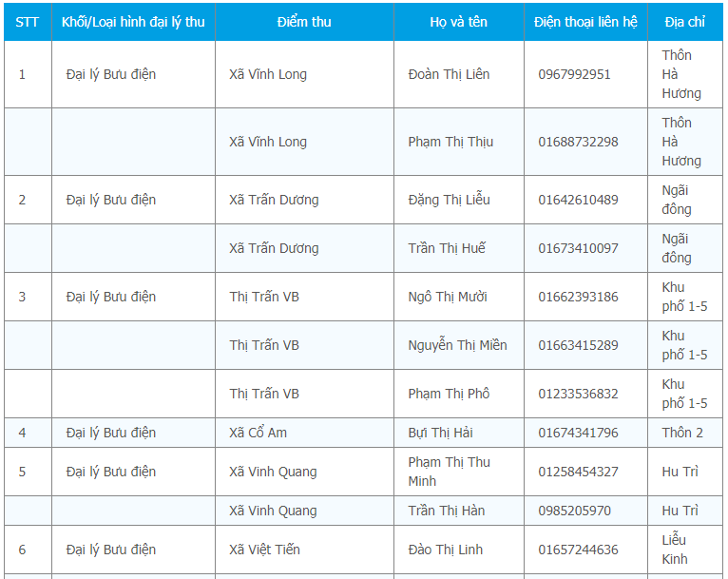Click the Thôn 2 address cell
The width and height of the screenshot is (728, 579).
682,433
